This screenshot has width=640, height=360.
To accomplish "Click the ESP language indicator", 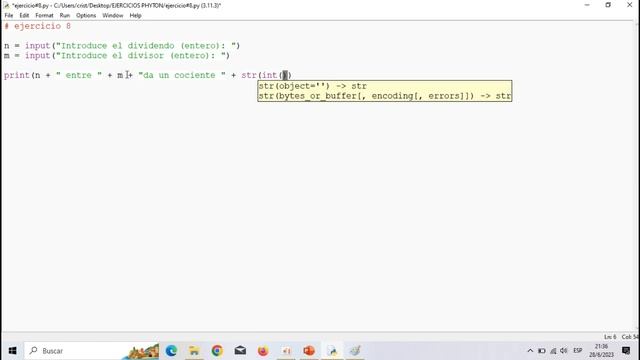I will point(578,351).
